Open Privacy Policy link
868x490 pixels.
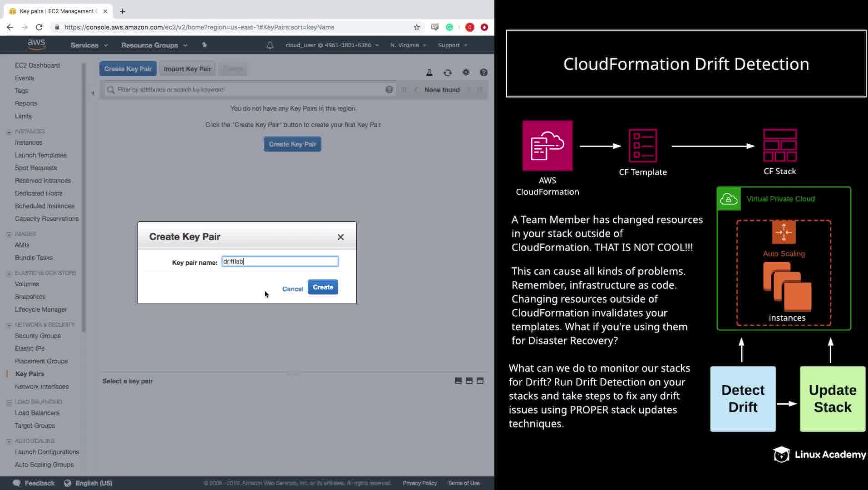click(x=419, y=483)
